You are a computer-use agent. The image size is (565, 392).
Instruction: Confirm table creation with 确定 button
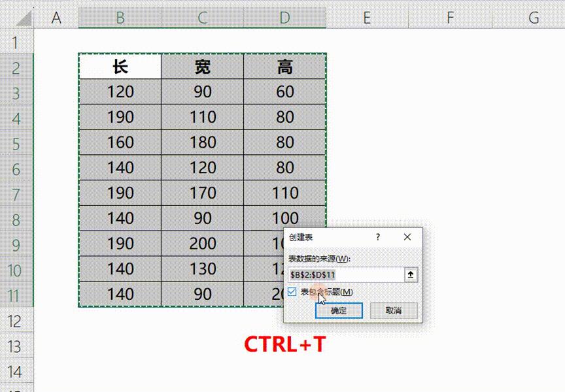click(339, 310)
